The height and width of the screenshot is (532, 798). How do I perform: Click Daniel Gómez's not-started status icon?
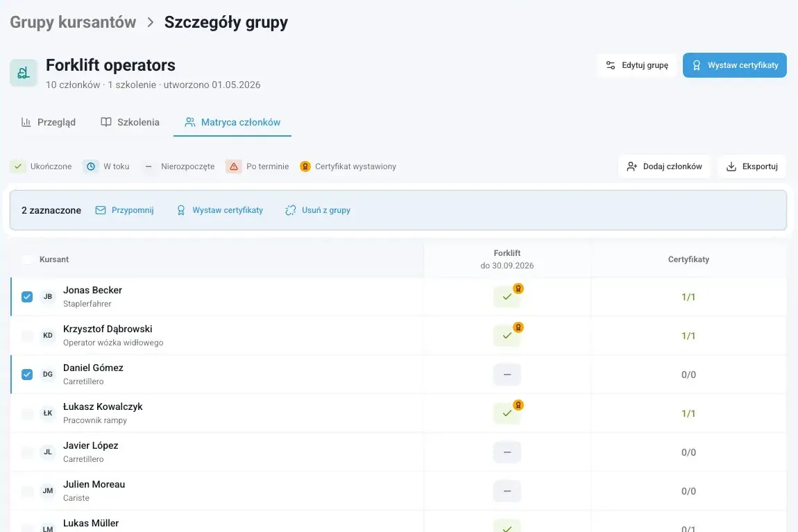click(x=507, y=375)
